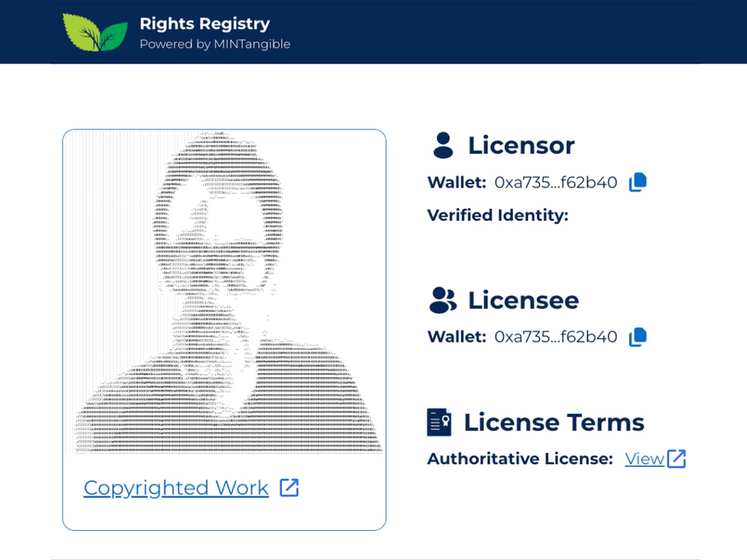The height and width of the screenshot is (560, 747).
Task: Click the Licensee heading
Action: point(523,300)
